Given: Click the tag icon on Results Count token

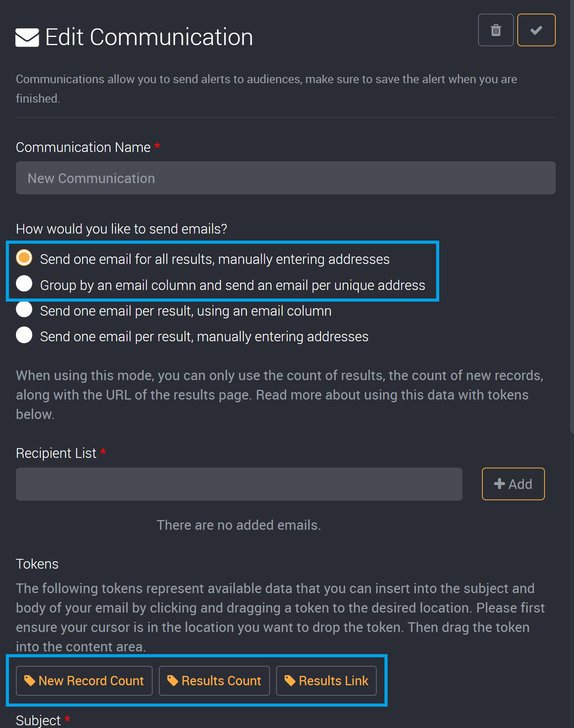Looking at the screenshot, I should pyautogui.click(x=172, y=681).
